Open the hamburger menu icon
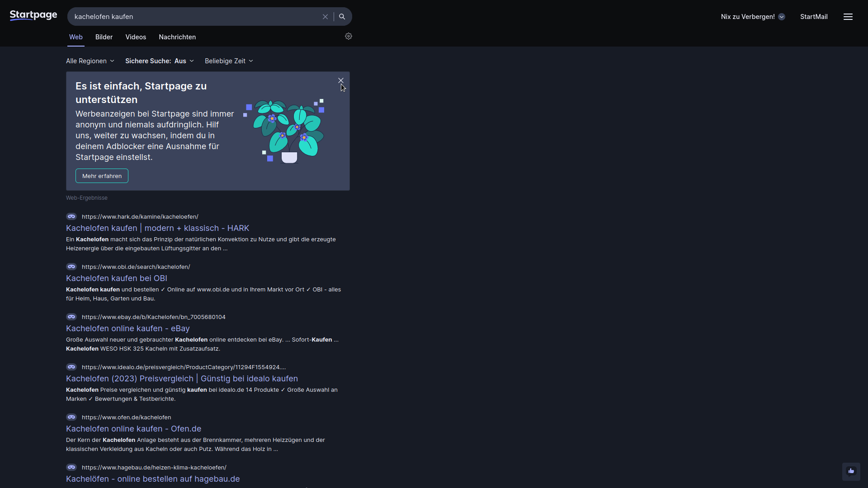Viewport: 868px width, 488px height. 848,17
